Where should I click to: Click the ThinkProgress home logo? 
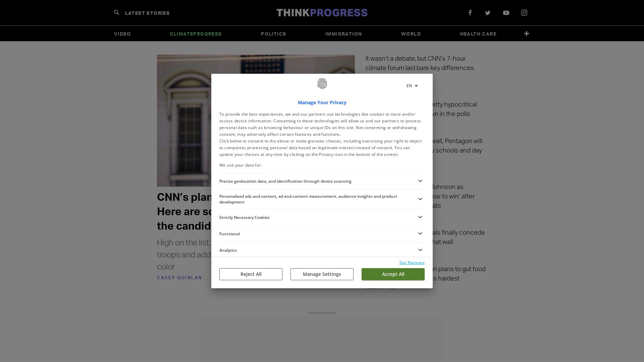pyautogui.click(x=322, y=12)
